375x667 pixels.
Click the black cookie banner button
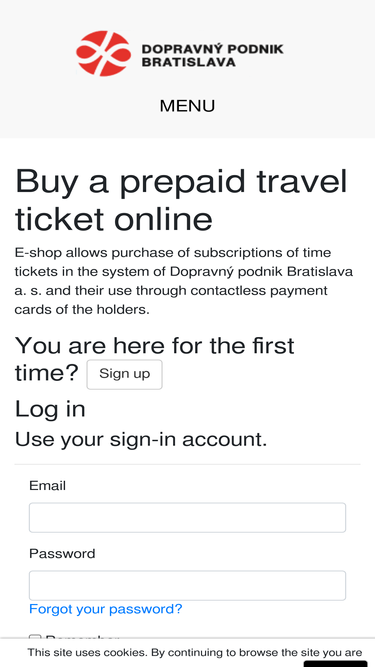click(335, 664)
